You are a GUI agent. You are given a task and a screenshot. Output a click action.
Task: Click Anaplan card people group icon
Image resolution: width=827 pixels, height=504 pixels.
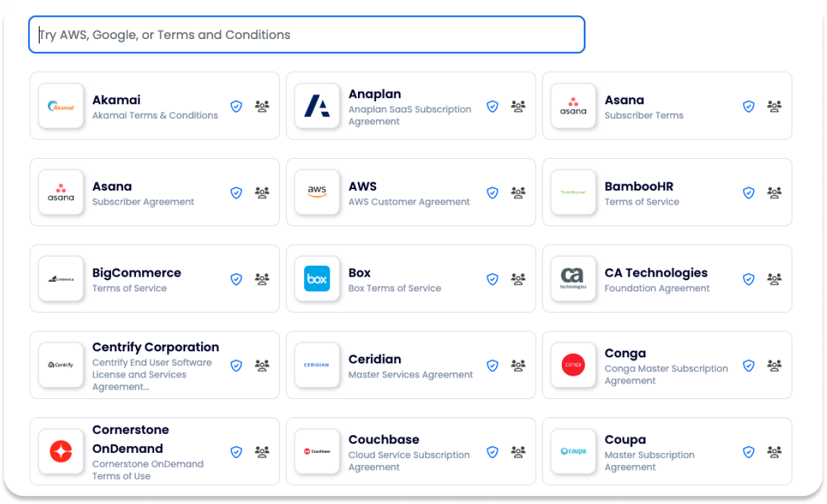(x=518, y=106)
